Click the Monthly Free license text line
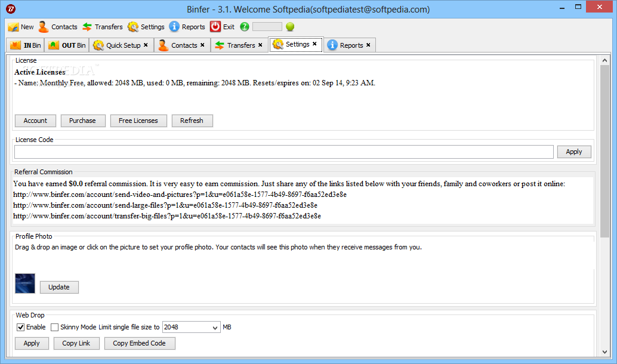This screenshot has width=617, height=364. pyautogui.click(x=195, y=83)
